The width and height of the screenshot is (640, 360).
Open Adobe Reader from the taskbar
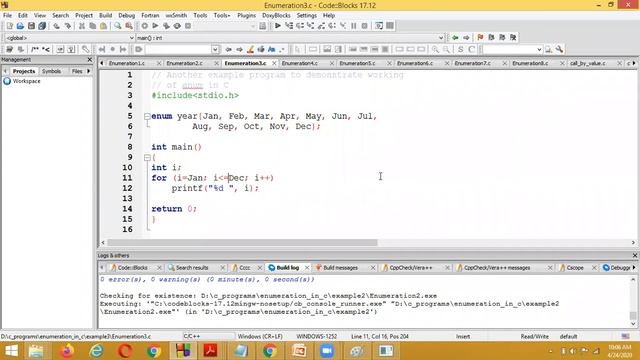point(210,351)
